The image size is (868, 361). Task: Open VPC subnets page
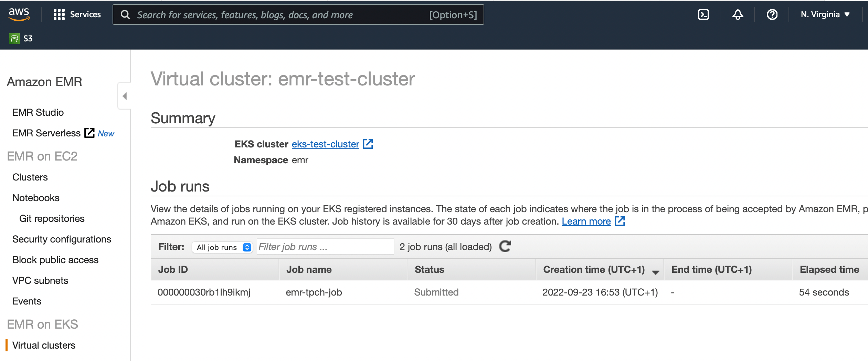[40, 280]
